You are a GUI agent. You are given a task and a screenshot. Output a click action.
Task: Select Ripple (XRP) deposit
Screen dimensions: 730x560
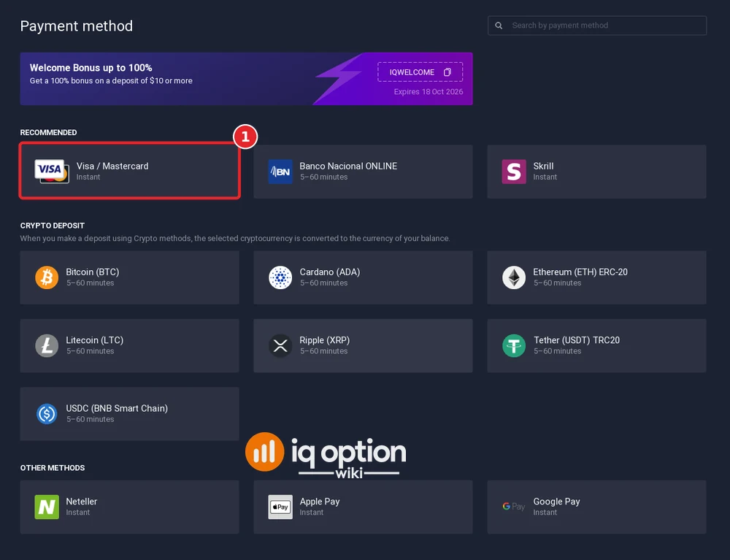coord(363,345)
